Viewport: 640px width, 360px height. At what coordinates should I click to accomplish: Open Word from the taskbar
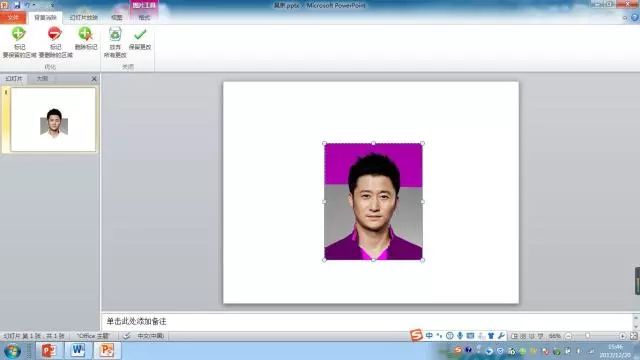tap(78, 351)
